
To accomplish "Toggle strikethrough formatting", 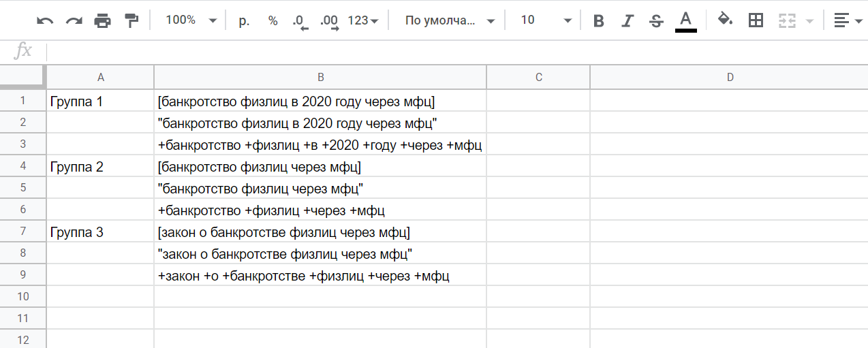I will pyautogui.click(x=656, y=20).
